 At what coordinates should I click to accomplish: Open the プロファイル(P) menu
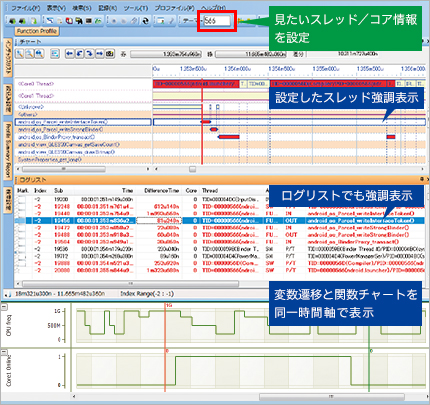click(174, 8)
